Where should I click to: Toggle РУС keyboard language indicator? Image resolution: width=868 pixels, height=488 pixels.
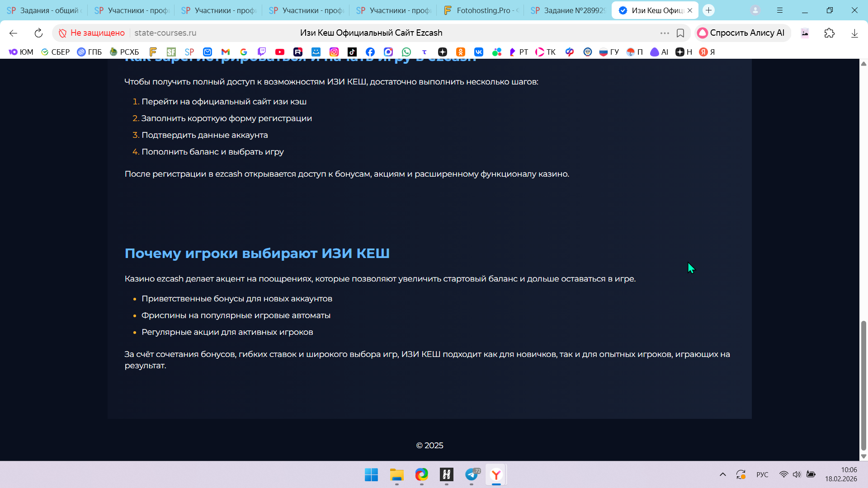(x=762, y=474)
